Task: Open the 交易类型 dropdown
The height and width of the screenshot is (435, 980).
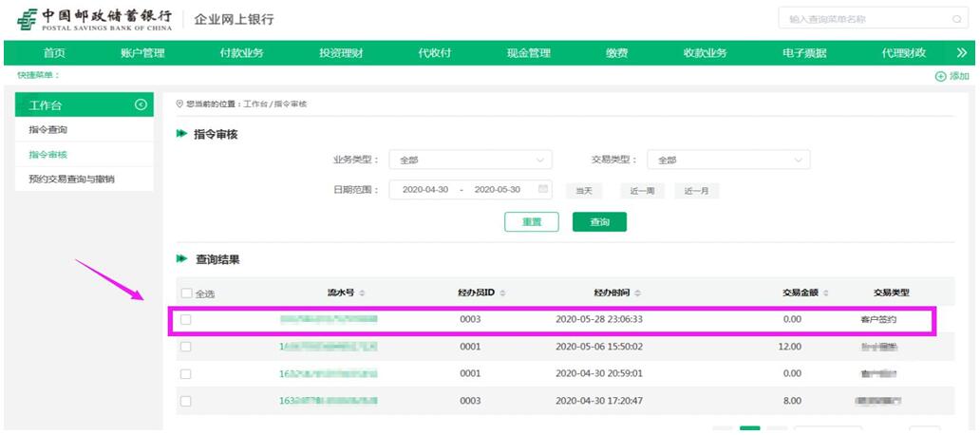Action: pos(728,161)
